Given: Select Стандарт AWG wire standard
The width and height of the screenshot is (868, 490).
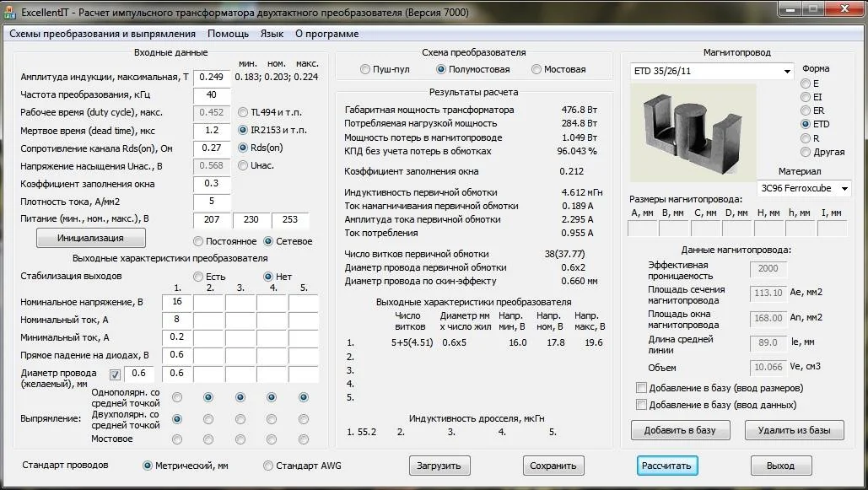Looking at the screenshot, I should [269, 466].
